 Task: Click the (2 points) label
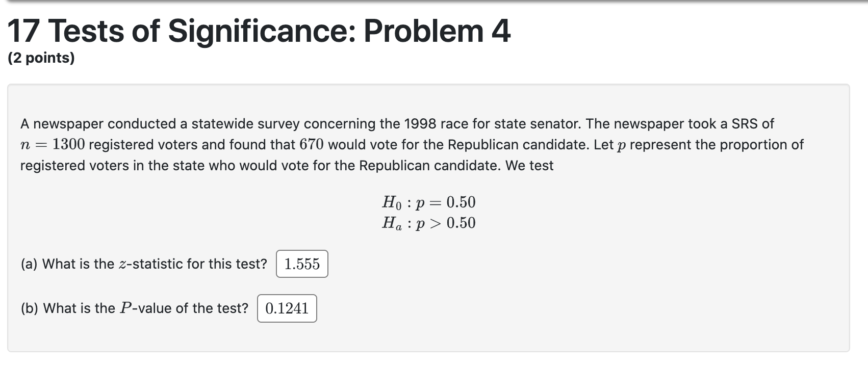41,59
